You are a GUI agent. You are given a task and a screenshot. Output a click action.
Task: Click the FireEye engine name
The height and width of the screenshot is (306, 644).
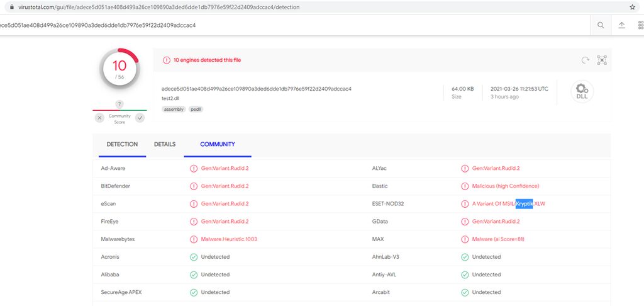pyautogui.click(x=109, y=222)
